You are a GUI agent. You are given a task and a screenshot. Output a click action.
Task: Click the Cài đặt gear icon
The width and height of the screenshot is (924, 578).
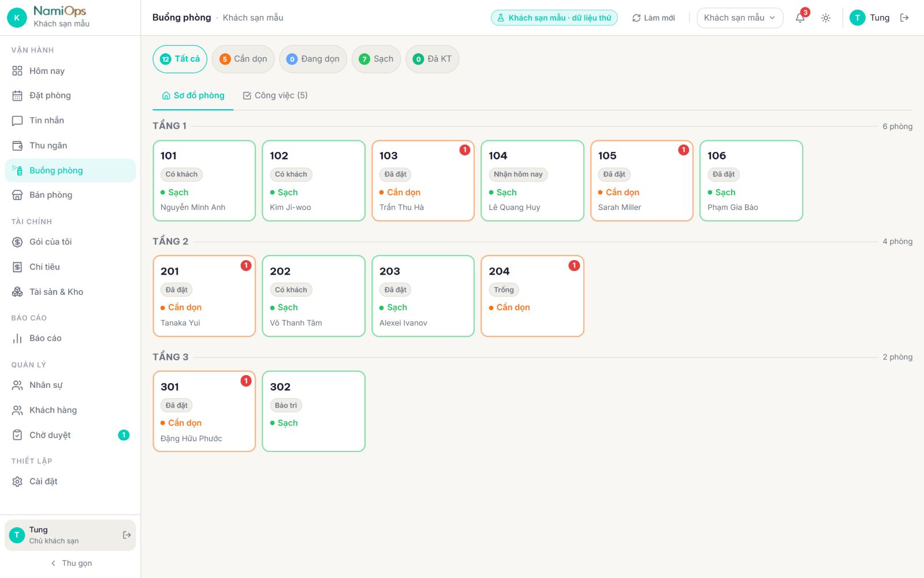pos(17,481)
